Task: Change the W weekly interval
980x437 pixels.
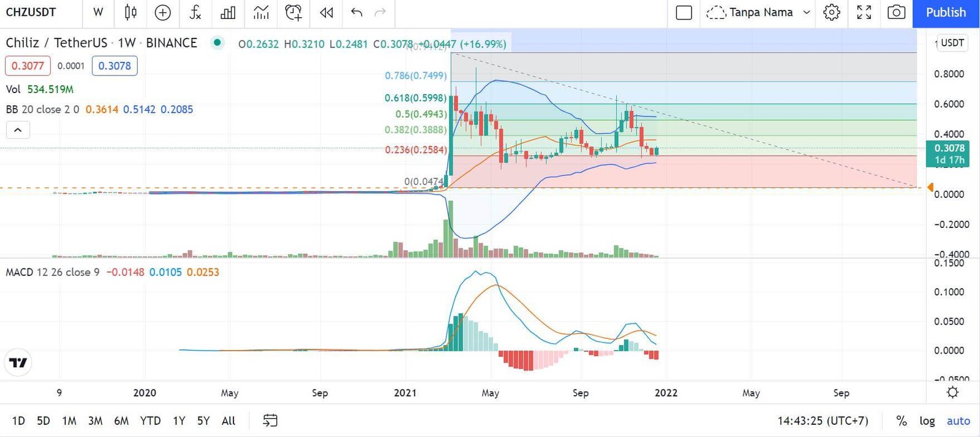Action: [98, 12]
